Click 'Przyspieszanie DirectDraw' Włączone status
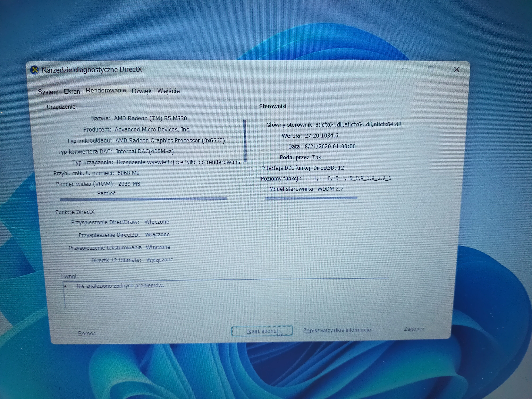This screenshot has width=532, height=399. point(157,222)
